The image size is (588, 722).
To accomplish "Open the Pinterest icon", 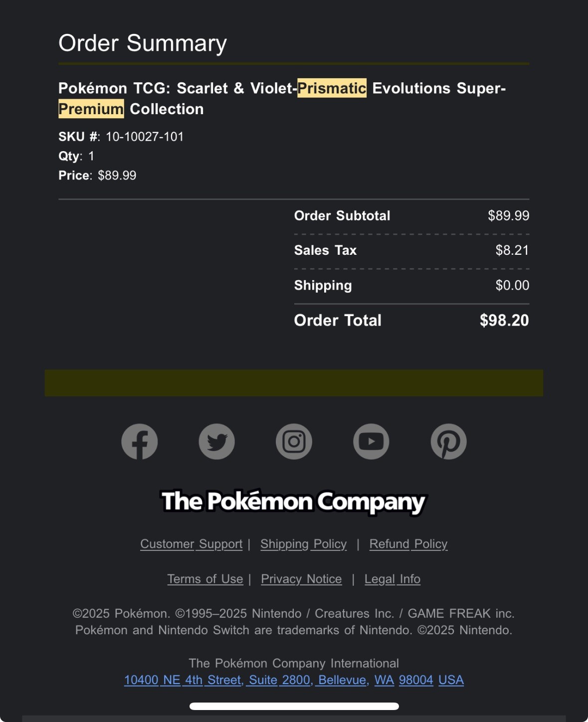I will (x=449, y=442).
